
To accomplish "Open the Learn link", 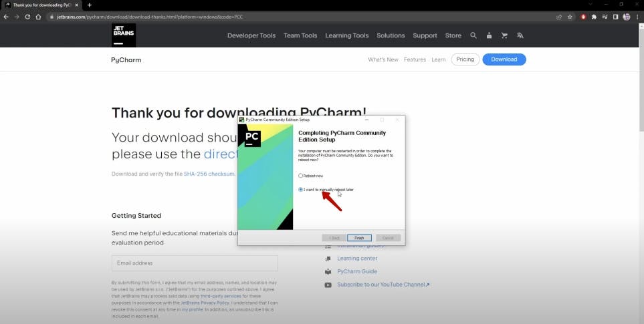I will click(438, 60).
